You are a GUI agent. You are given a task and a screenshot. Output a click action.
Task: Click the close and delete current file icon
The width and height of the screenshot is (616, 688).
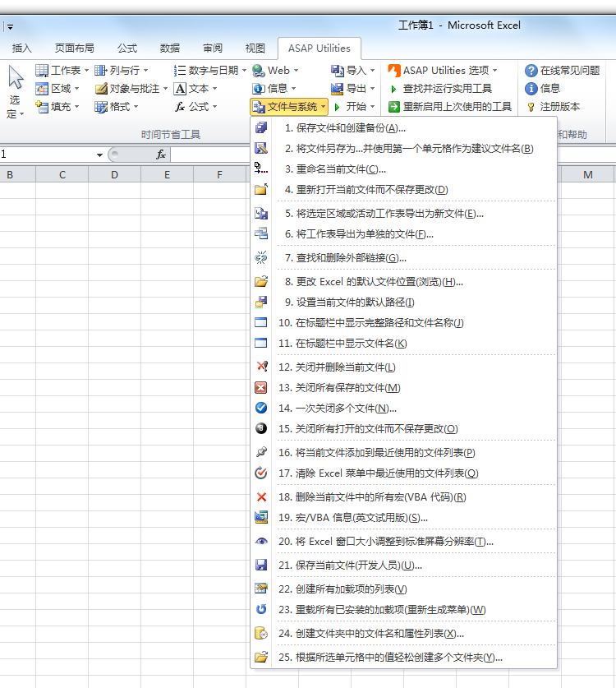click(262, 367)
